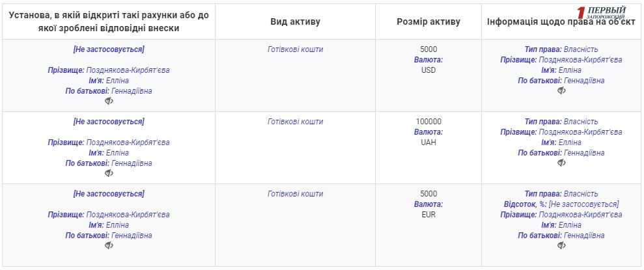Click hidden-eye icon in EUR row's left cell
This screenshot has height=270, width=644.
[109, 246]
